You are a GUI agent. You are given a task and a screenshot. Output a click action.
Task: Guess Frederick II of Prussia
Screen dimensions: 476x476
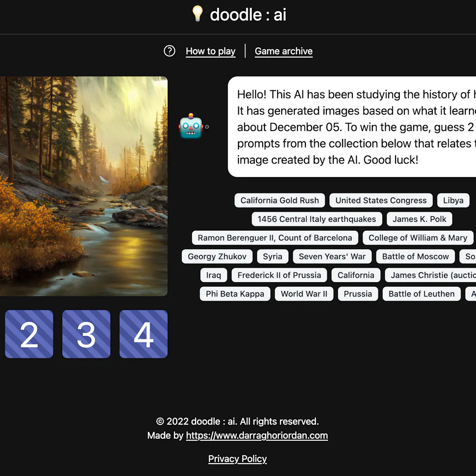point(279,275)
